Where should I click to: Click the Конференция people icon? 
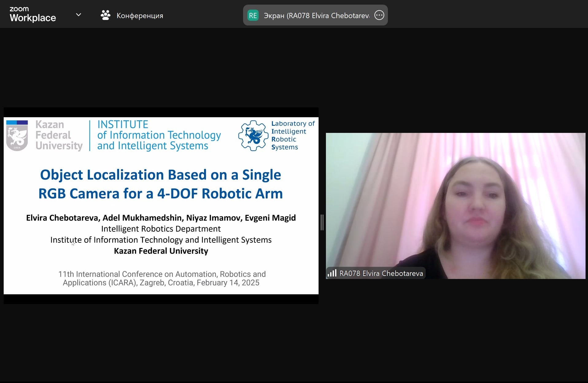105,15
